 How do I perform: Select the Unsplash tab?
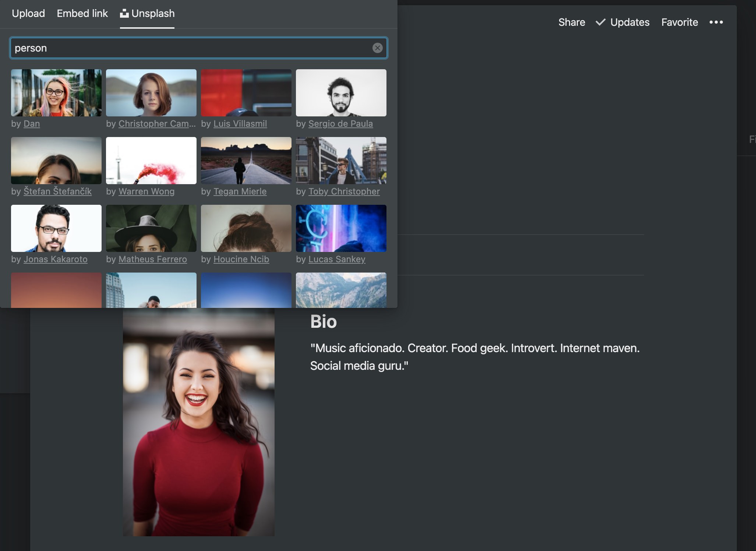tap(147, 14)
